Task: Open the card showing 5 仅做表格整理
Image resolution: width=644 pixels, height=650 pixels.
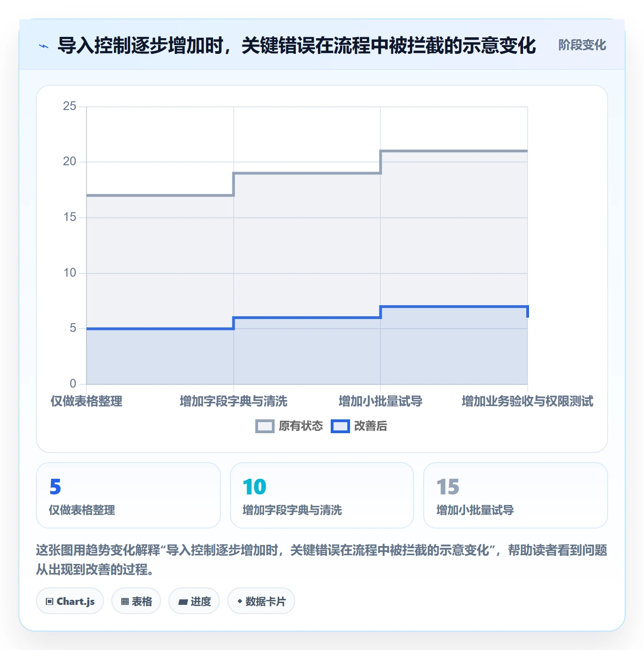Action: 128,495
